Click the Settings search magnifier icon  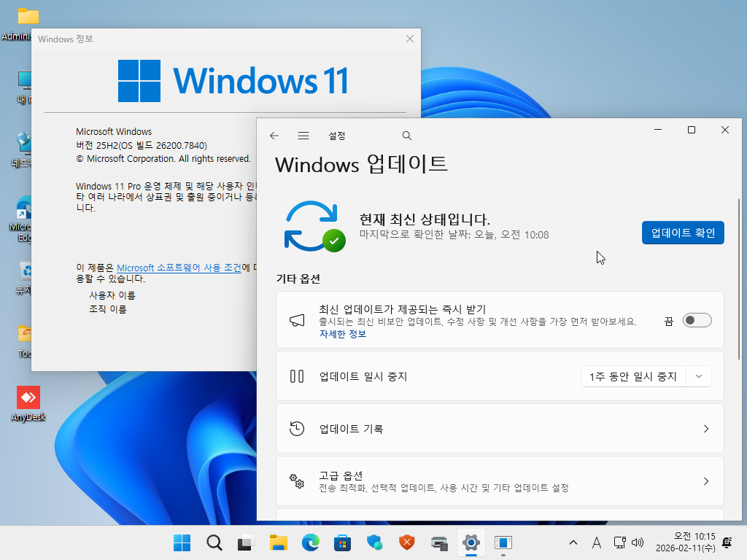[406, 136]
